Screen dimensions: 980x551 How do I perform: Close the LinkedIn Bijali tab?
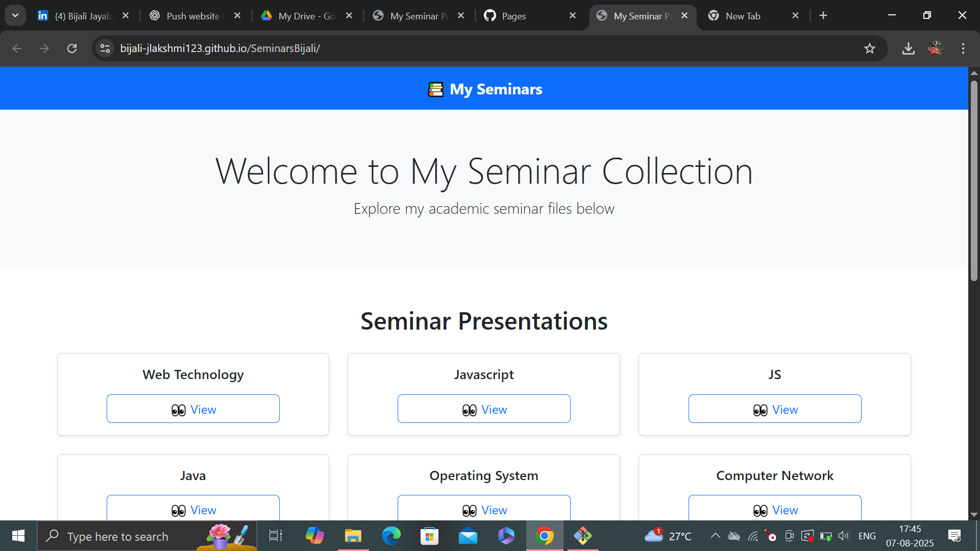point(126,16)
